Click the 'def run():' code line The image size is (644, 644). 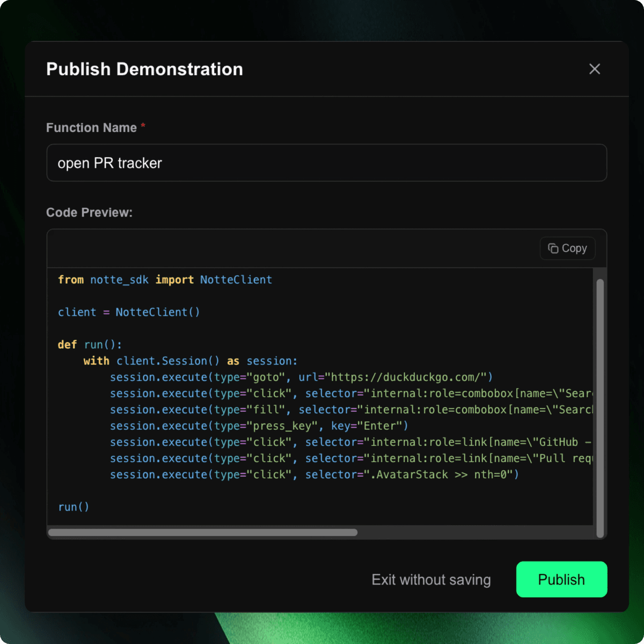tap(90, 345)
